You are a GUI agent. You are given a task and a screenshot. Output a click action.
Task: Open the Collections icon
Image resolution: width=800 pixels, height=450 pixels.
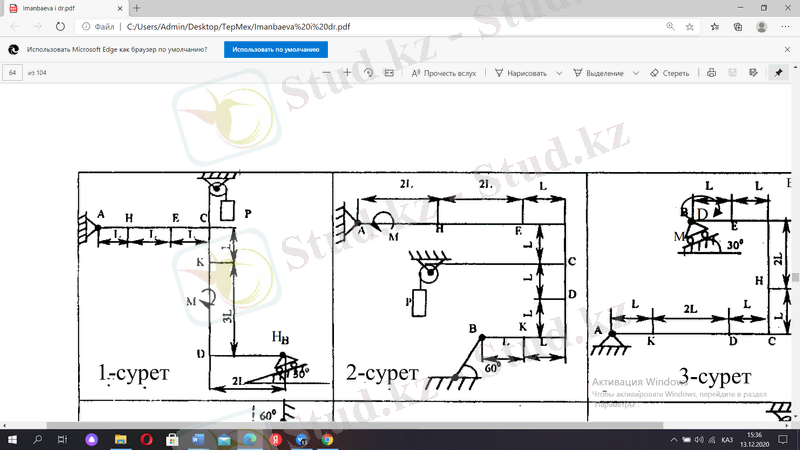pyautogui.click(x=738, y=27)
